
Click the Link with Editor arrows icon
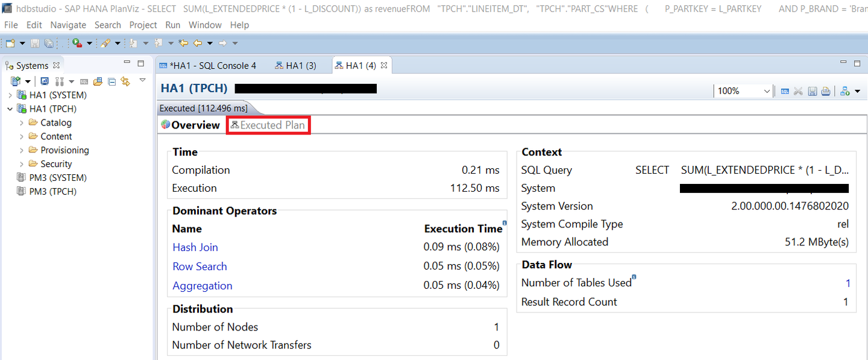tap(125, 81)
